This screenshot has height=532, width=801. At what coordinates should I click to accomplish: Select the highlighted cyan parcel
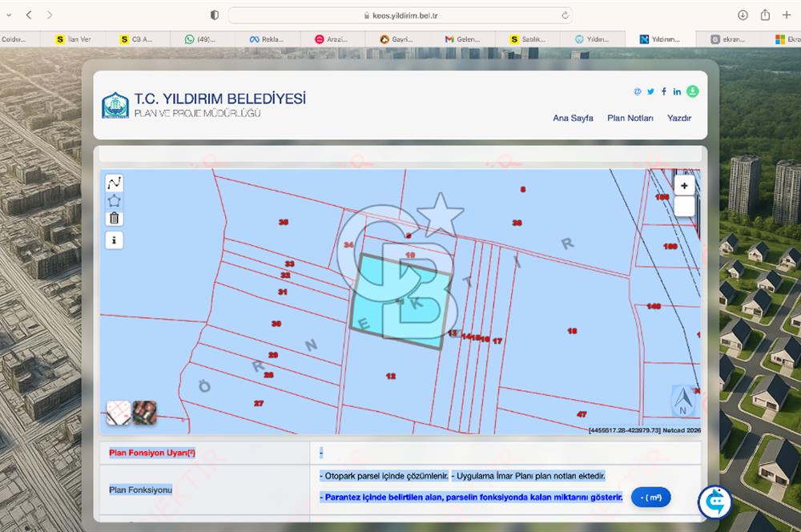[401, 301]
